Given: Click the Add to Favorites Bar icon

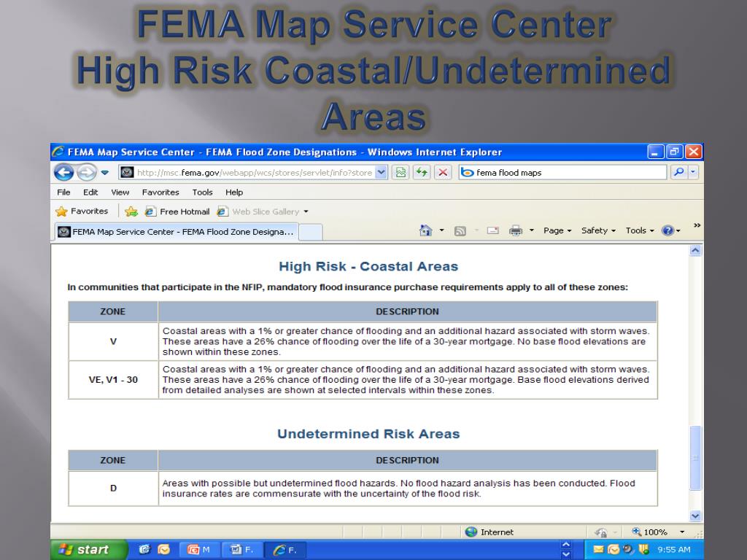Looking at the screenshot, I should pos(131,211).
